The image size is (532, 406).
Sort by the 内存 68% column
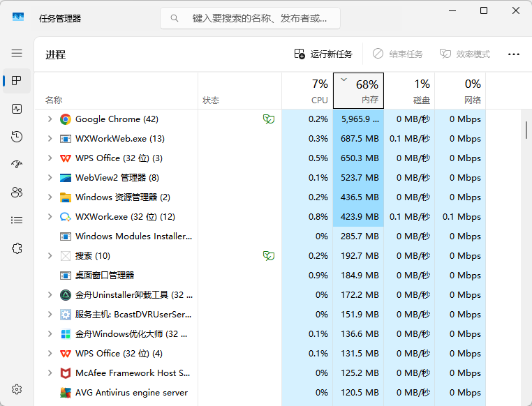pos(358,91)
